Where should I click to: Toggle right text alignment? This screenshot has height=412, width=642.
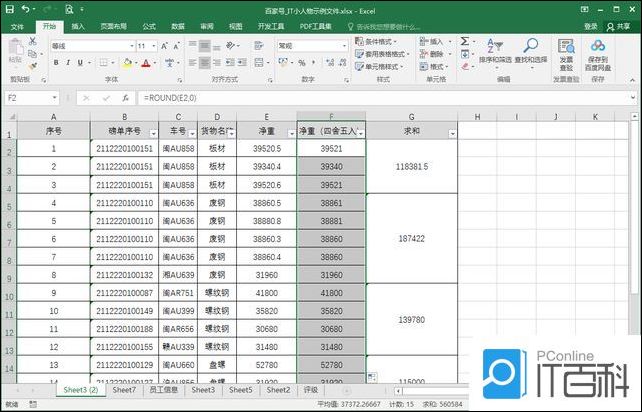click(217, 63)
